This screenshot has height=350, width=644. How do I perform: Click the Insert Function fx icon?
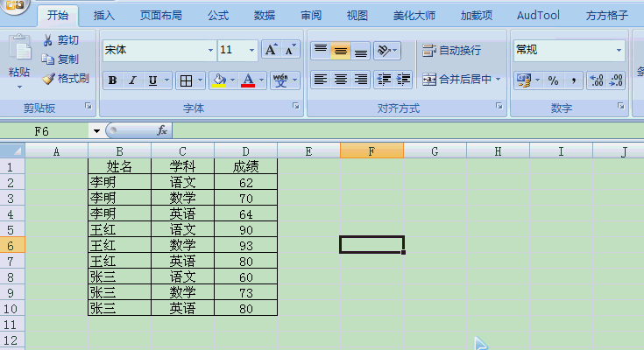(x=162, y=130)
